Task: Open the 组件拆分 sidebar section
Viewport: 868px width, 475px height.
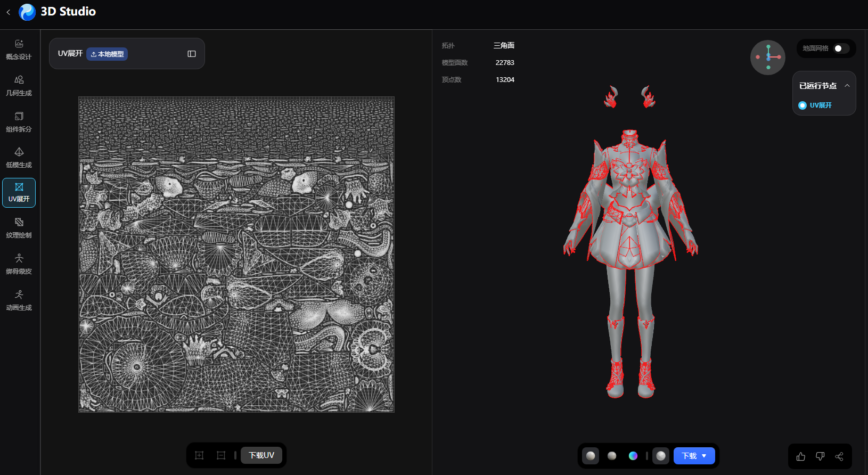Action: (x=19, y=122)
